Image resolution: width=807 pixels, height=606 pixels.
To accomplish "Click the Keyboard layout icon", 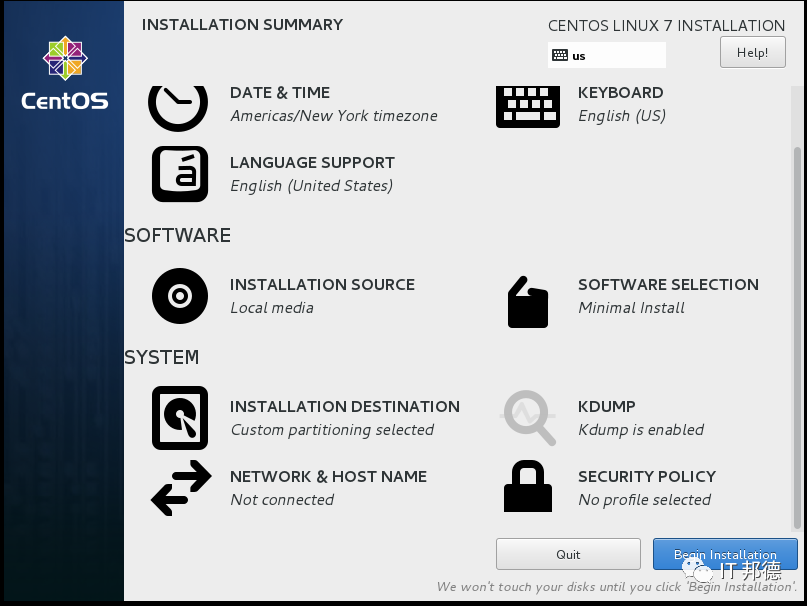I will click(x=528, y=107).
